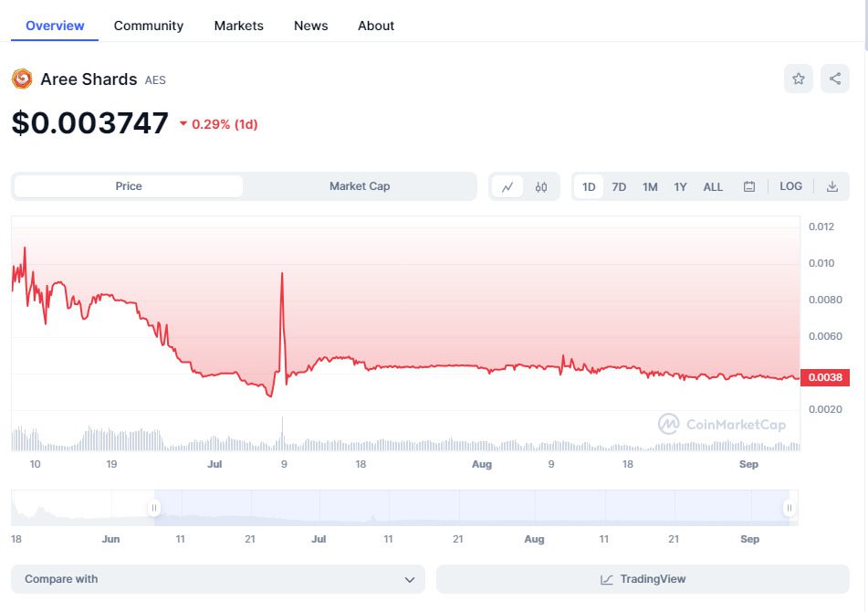Expand the Compare with dropdown

[218, 579]
